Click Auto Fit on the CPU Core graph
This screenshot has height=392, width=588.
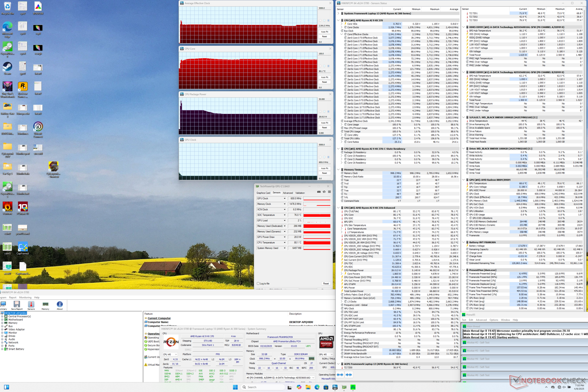click(x=324, y=77)
